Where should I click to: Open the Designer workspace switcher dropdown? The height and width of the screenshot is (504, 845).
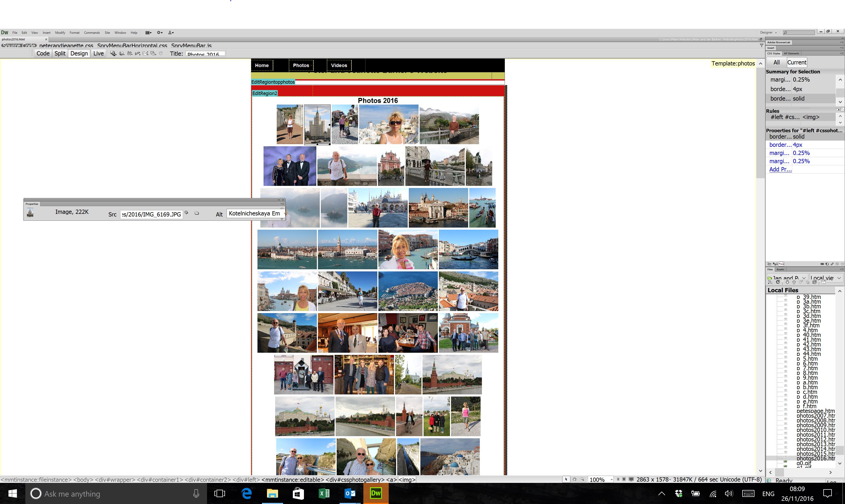[768, 32]
